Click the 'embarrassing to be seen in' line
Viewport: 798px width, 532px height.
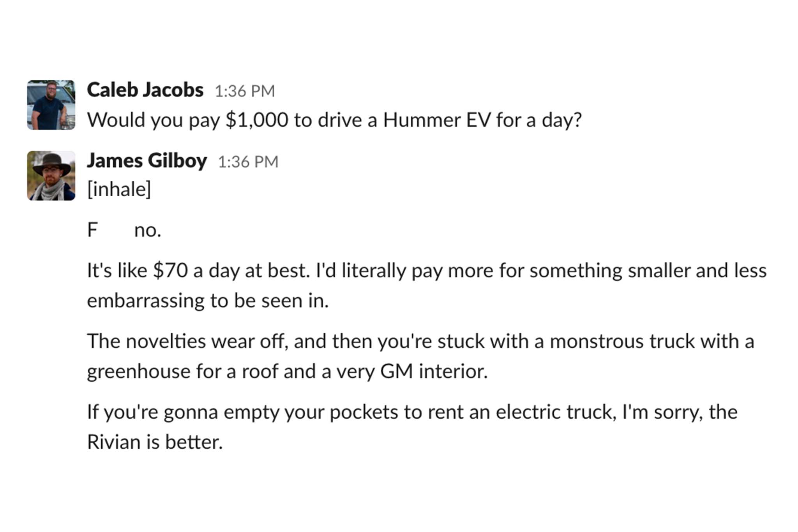[x=208, y=301]
